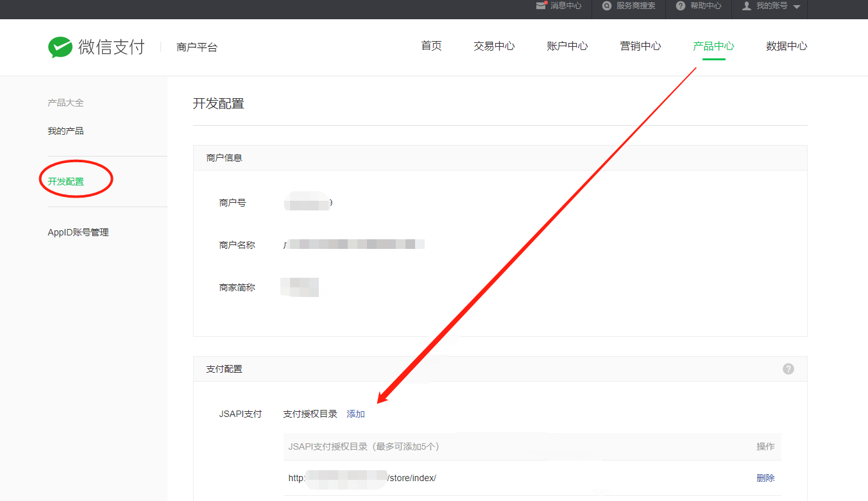Image resolution: width=868 pixels, height=501 pixels.
Task: Open the 服务商搜索 link
Action: click(636, 6)
